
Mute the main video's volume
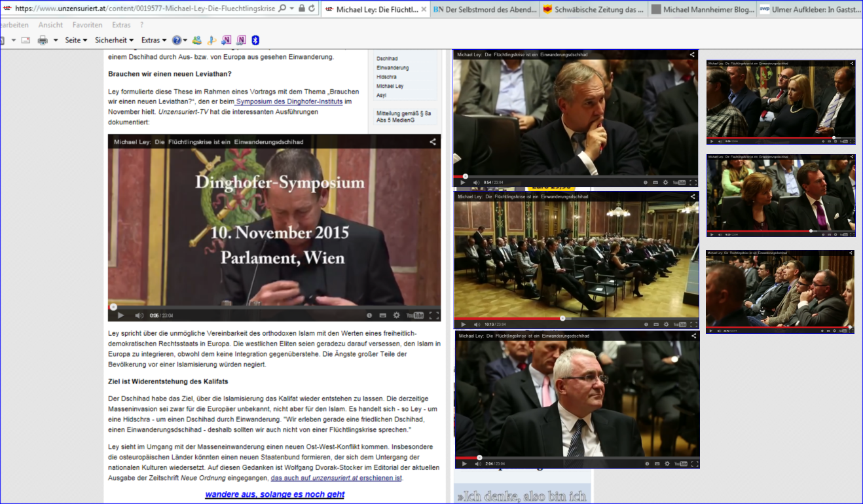click(138, 315)
